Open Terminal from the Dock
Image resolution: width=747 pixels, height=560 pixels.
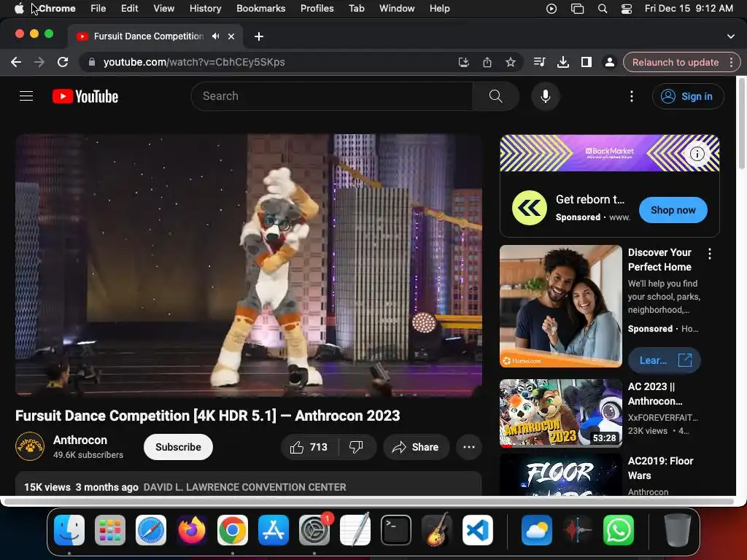pos(396,530)
